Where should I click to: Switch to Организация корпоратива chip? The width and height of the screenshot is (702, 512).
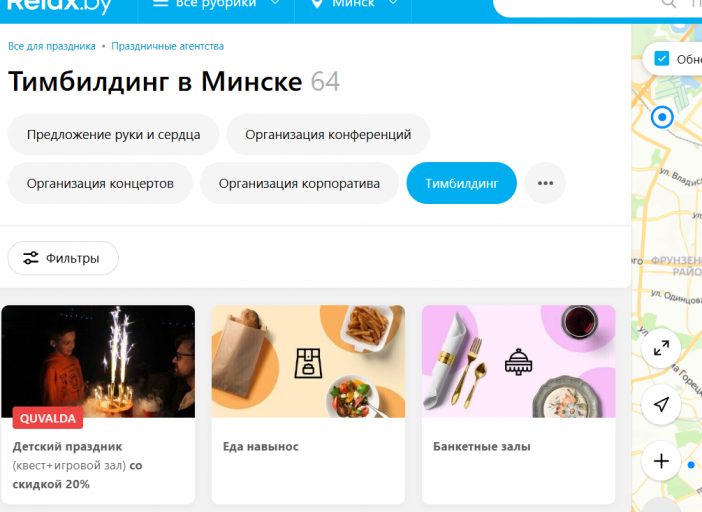coord(299,183)
